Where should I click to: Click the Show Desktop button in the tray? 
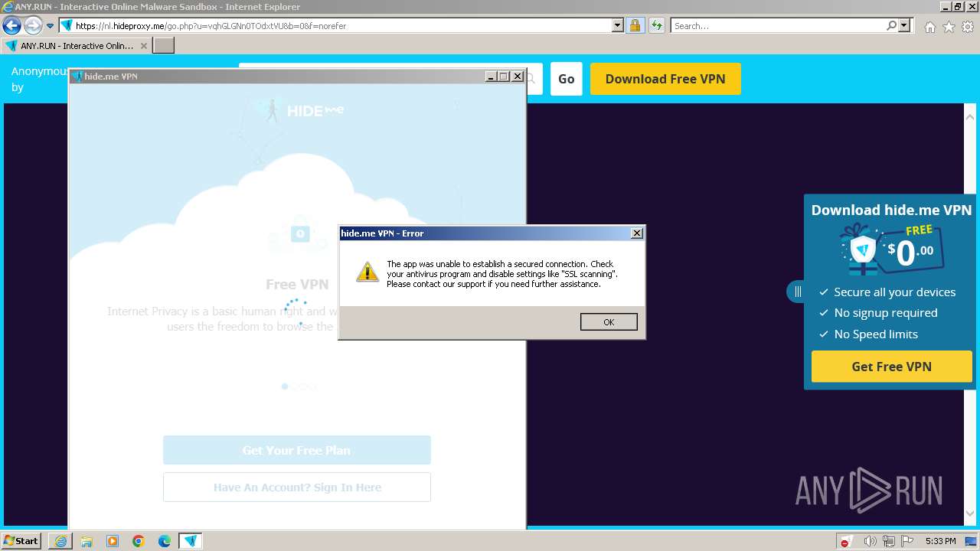971,541
